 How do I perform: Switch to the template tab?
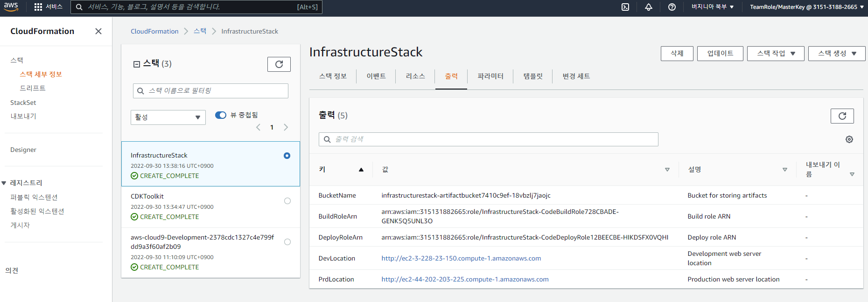(x=533, y=76)
